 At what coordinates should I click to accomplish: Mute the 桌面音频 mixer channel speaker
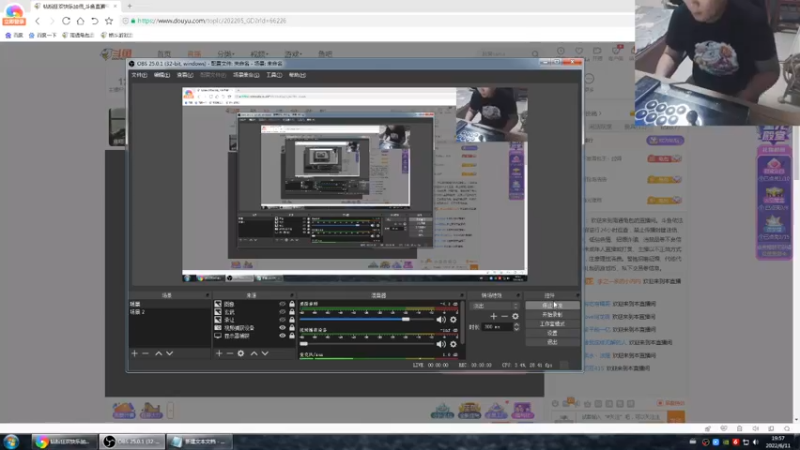[441, 320]
